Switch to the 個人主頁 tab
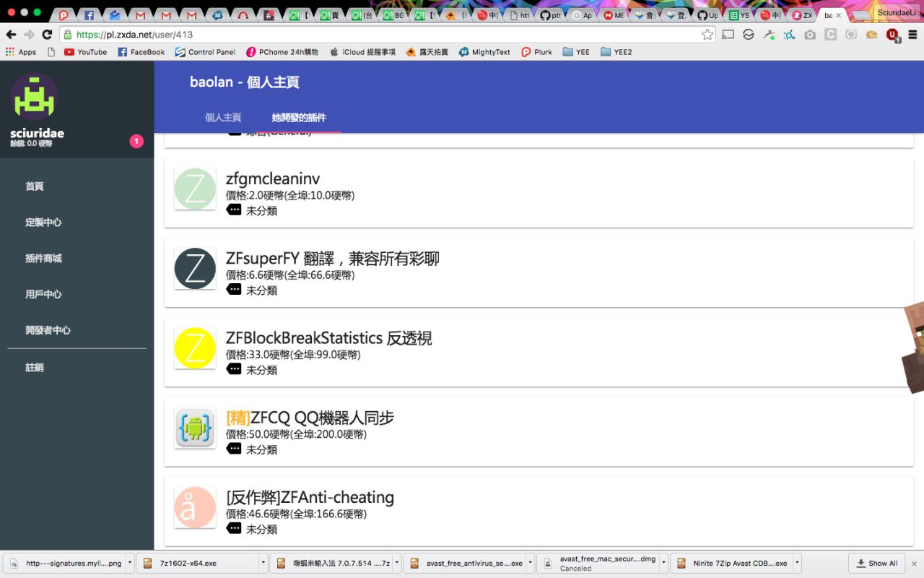 [x=223, y=118]
